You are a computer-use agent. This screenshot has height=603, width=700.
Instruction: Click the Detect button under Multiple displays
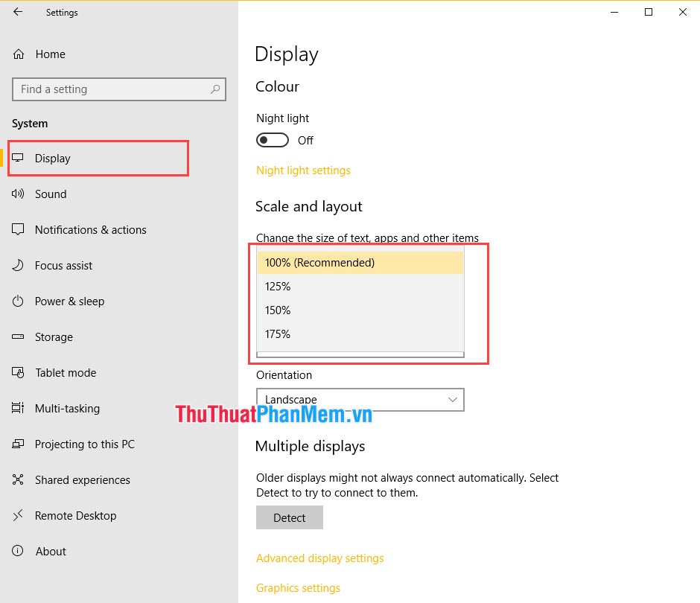tap(289, 517)
